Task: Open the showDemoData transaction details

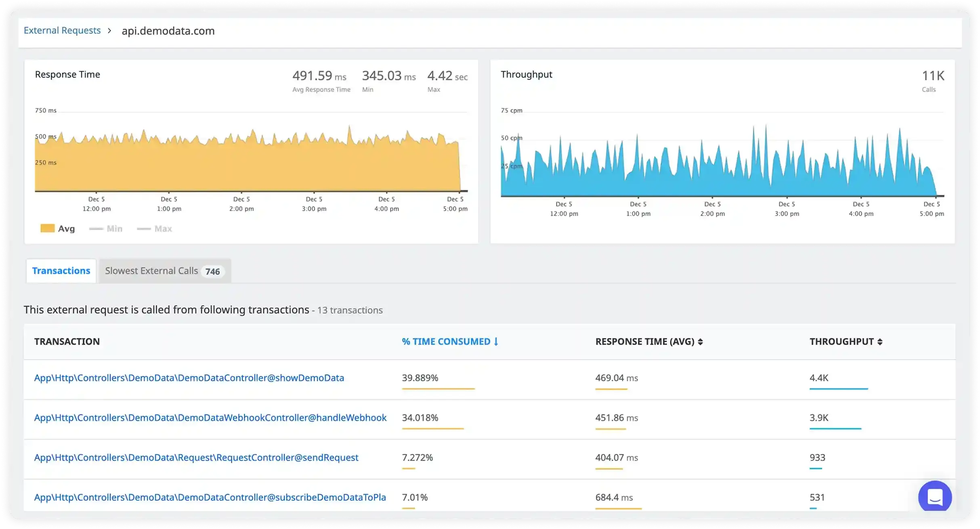Action: (x=189, y=378)
